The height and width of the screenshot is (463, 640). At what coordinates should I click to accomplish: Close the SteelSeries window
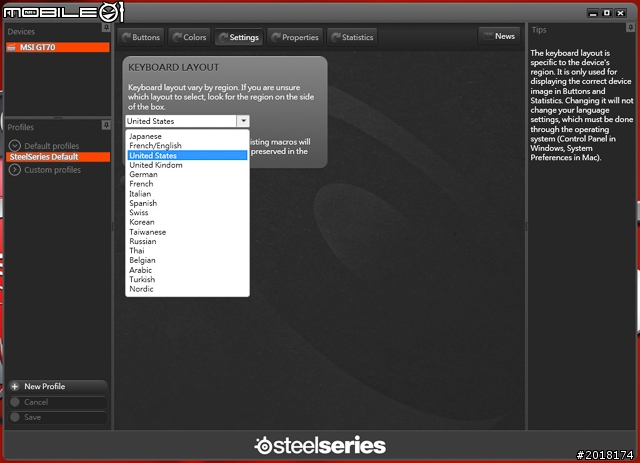(620, 13)
